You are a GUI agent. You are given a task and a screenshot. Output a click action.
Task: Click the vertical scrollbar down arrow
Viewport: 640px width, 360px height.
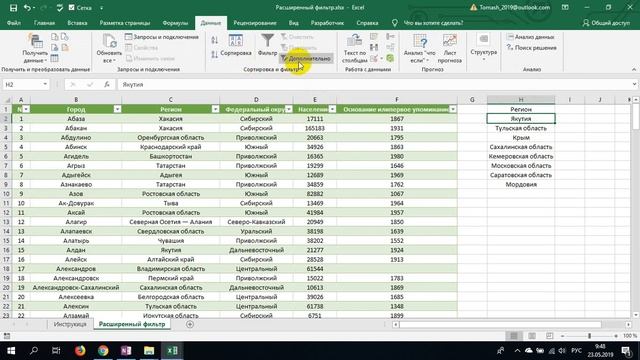(x=636, y=315)
